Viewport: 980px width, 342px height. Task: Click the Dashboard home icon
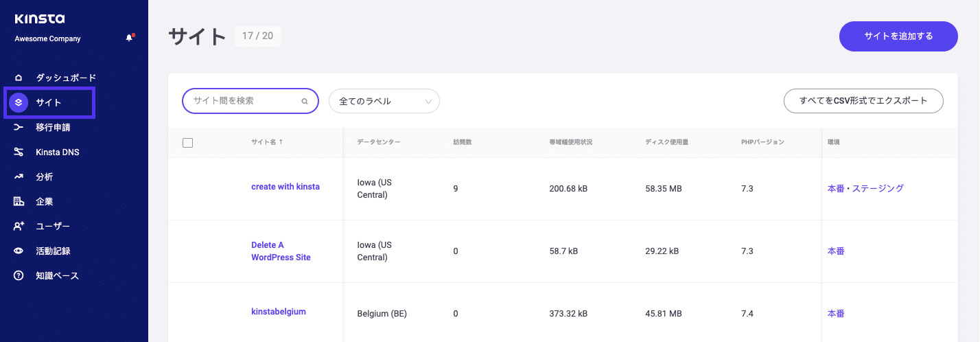(x=19, y=78)
